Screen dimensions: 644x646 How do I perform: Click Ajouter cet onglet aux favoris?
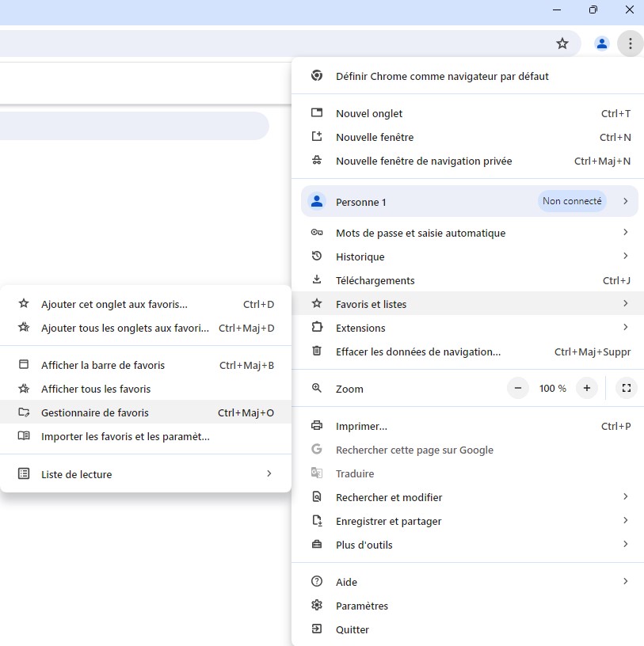(114, 304)
